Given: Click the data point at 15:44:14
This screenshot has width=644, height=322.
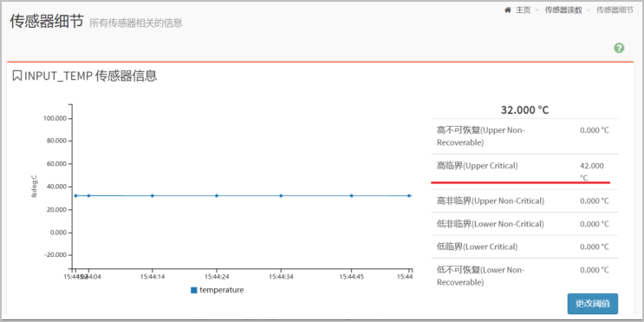Looking at the screenshot, I should 153,196.
